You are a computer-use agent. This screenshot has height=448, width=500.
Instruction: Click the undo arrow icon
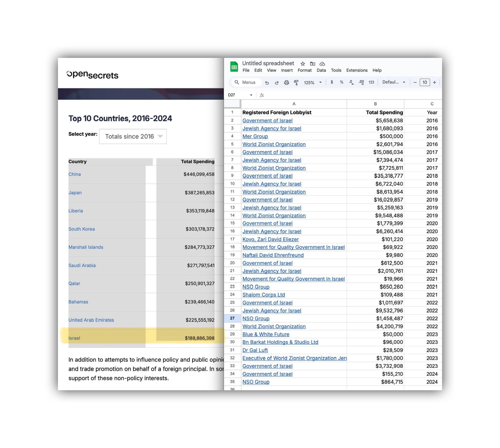pos(267,82)
